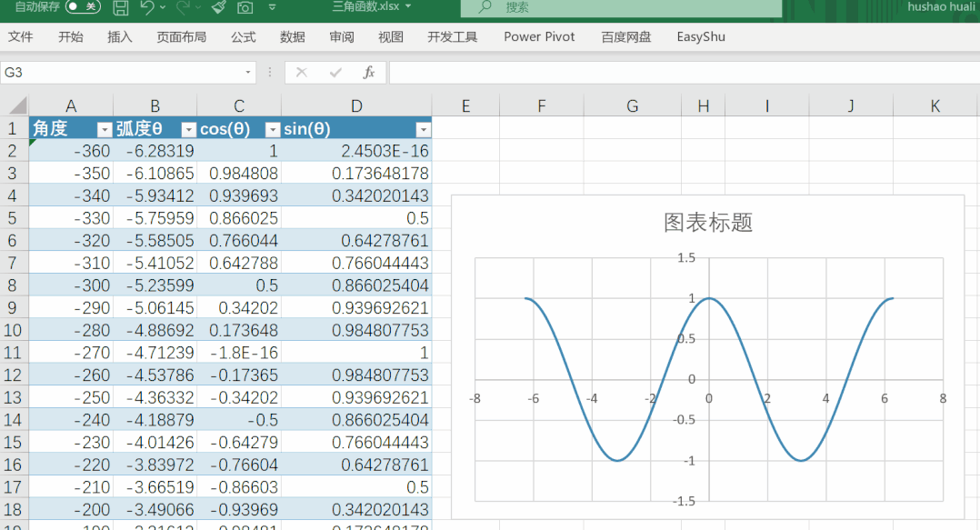Screen dimensions: 980x530
Task: Open the 百度网盘 tab
Action: [626, 37]
